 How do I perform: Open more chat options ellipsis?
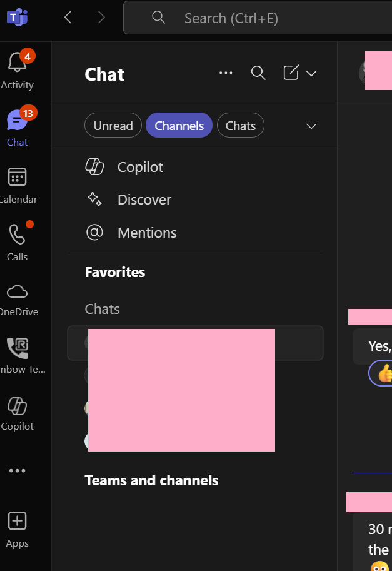click(226, 73)
